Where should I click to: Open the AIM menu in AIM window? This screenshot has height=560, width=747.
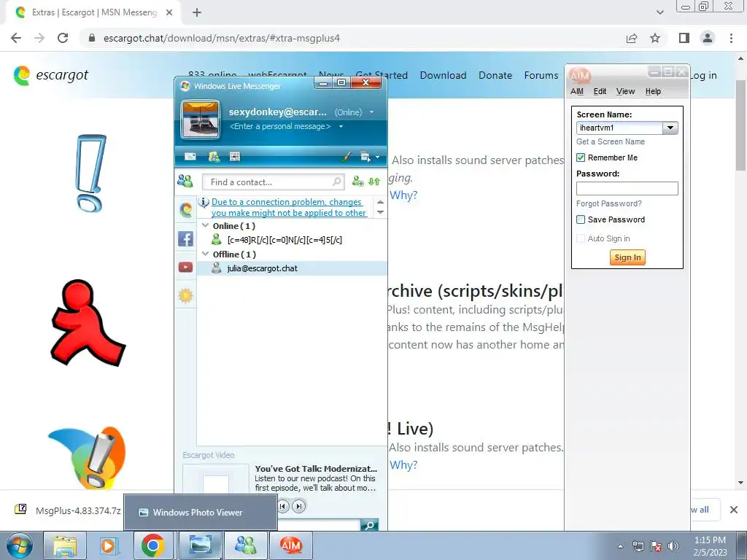(577, 91)
